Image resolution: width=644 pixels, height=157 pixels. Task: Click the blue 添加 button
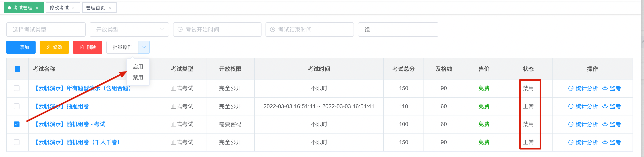21,47
